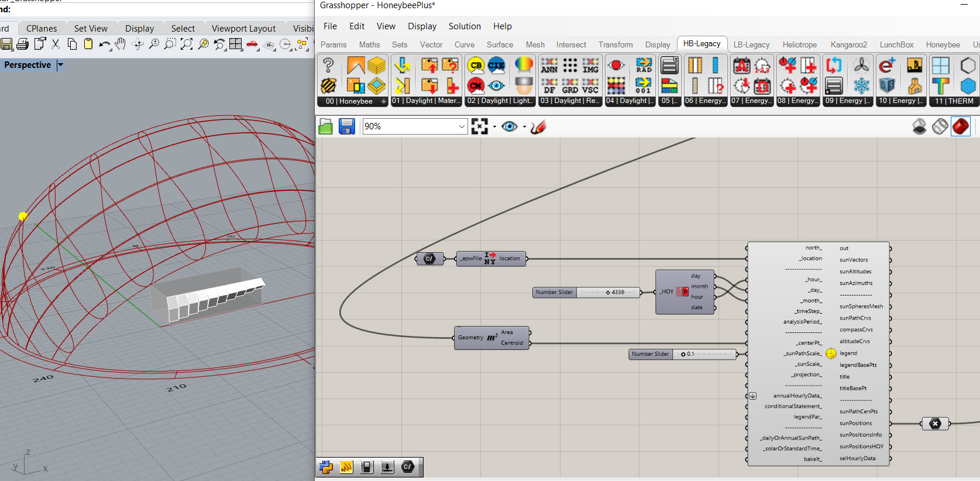Click the CIE sky icon

[x=497, y=66]
